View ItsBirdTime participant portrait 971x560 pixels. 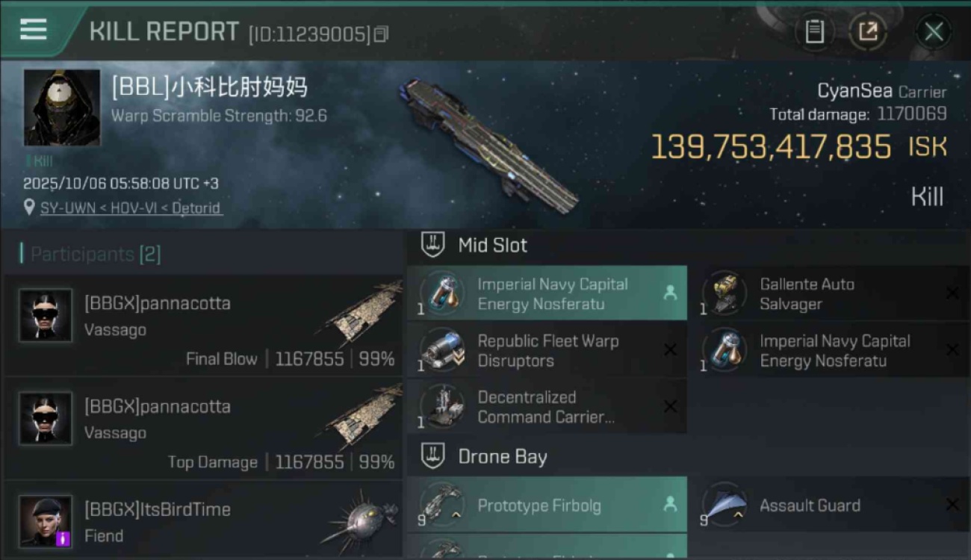pos(46,521)
